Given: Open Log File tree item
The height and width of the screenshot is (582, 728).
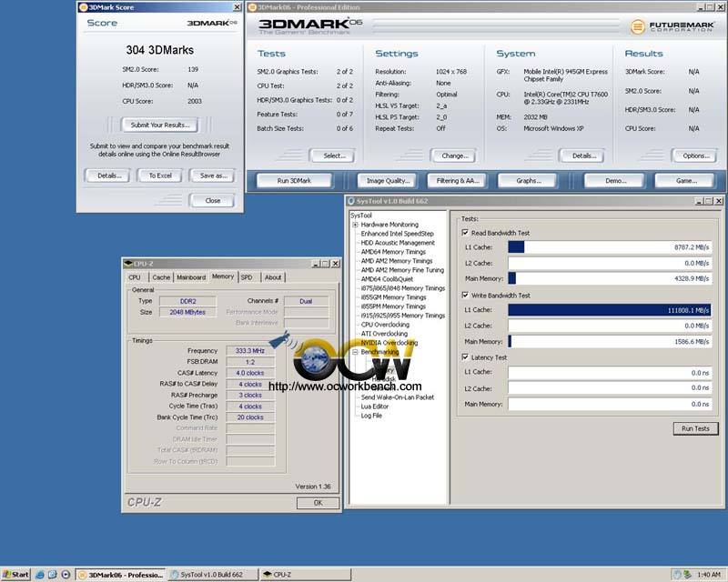Looking at the screenshot, I should pos(371,416).
